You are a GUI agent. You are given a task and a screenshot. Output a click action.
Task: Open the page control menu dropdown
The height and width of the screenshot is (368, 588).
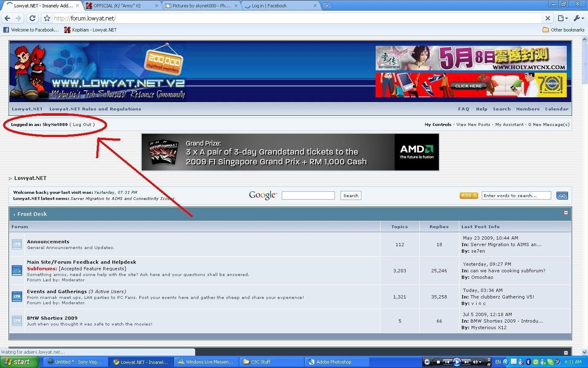click(563, 18)
